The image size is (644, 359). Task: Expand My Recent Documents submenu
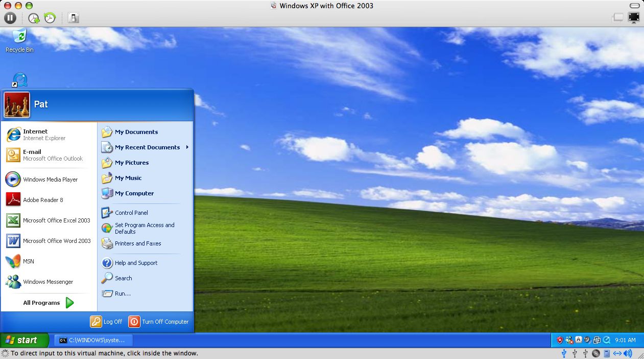tap(145, 147)
